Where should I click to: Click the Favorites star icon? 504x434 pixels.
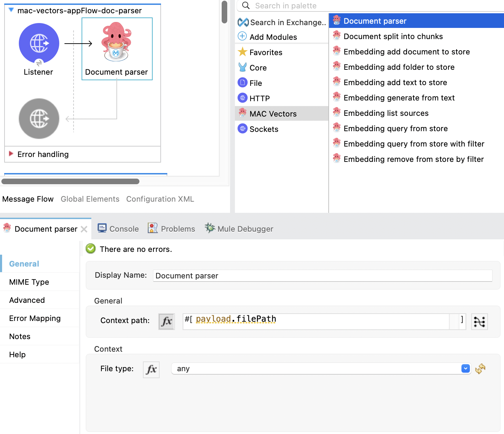coord(243,52)
